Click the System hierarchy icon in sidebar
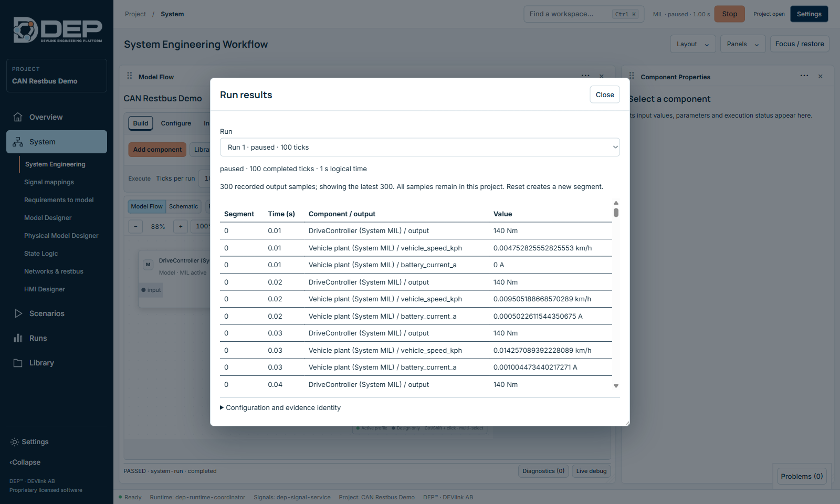 [18, 142]
